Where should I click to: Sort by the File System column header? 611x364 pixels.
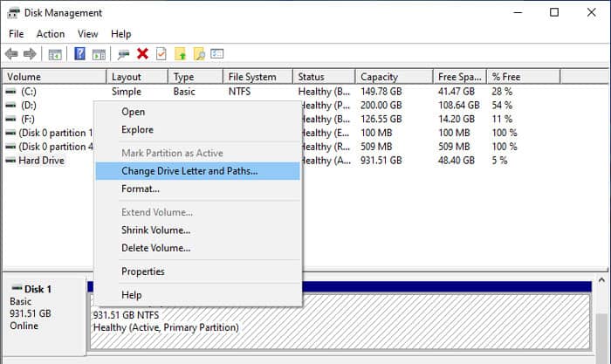click(x=258, y=77)
